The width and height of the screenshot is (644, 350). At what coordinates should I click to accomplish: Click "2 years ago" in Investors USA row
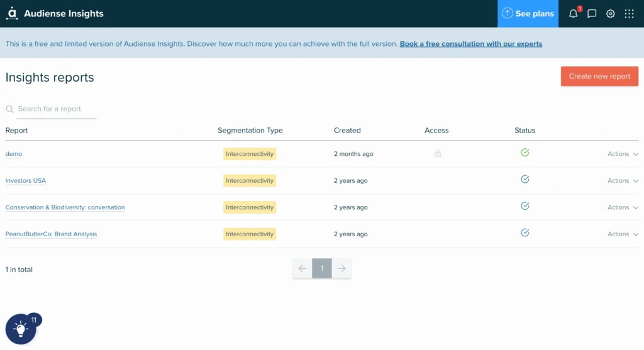click(x=351, y=180)
